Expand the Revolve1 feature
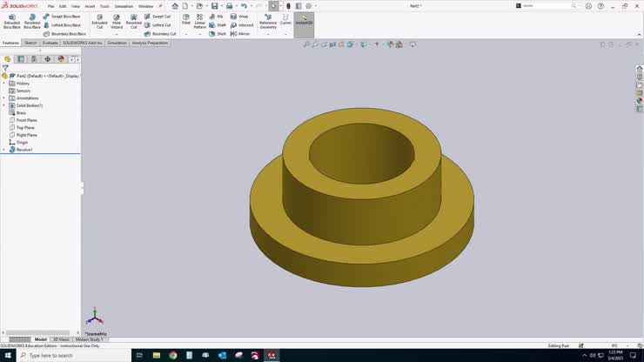This screenshot has height=362, width=644. coord(4,150)
